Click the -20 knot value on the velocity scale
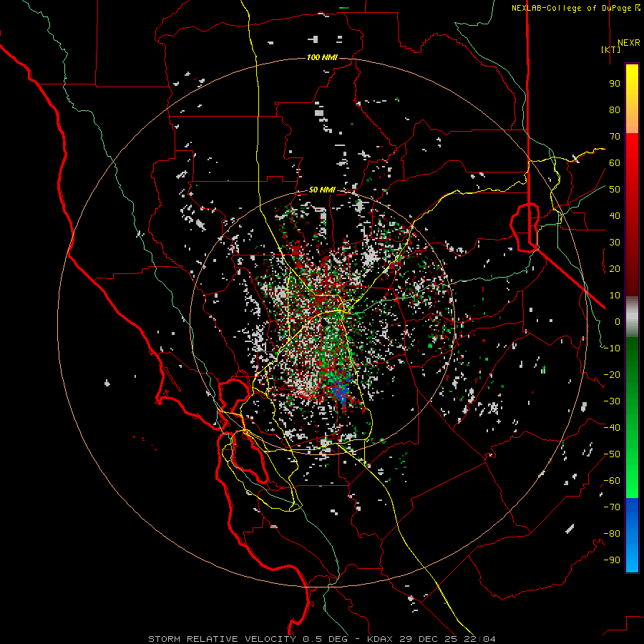 (x=612, y=375)
